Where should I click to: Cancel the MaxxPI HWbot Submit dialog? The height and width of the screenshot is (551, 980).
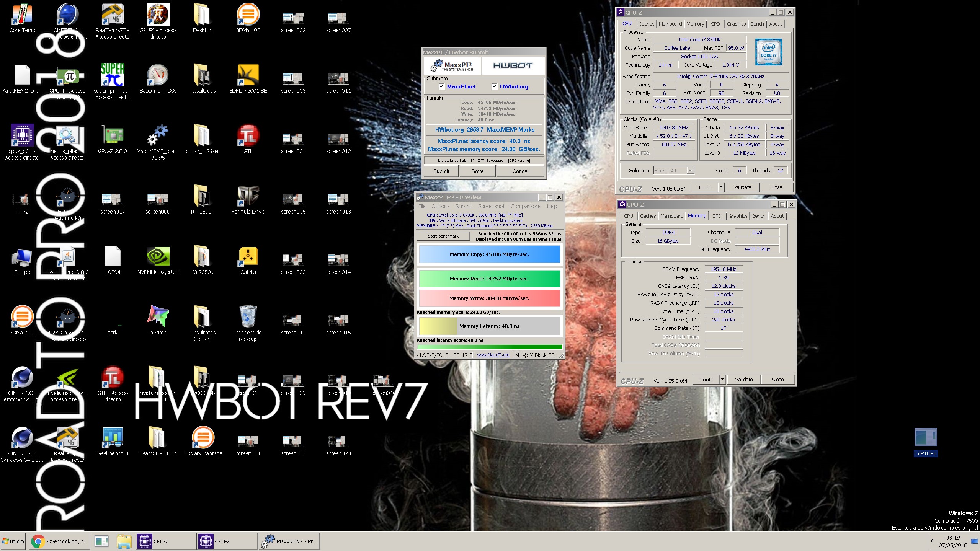[520, 171]
